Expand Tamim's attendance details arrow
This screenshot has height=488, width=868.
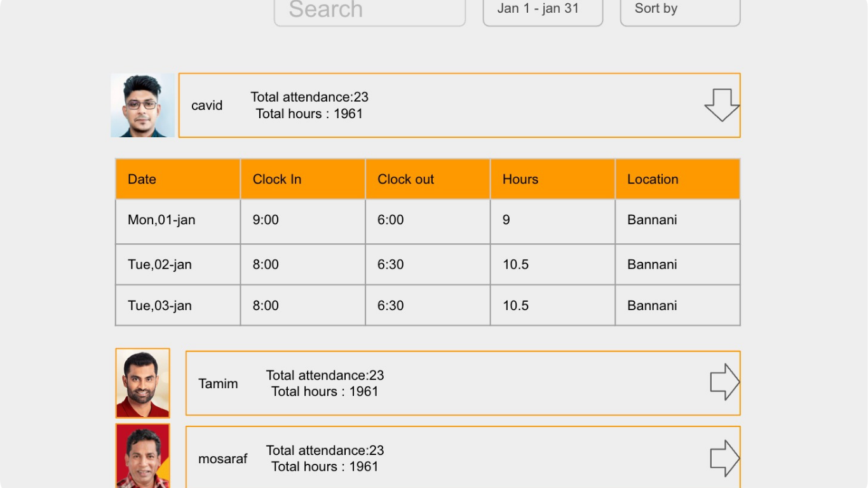(x=724, y=382)
